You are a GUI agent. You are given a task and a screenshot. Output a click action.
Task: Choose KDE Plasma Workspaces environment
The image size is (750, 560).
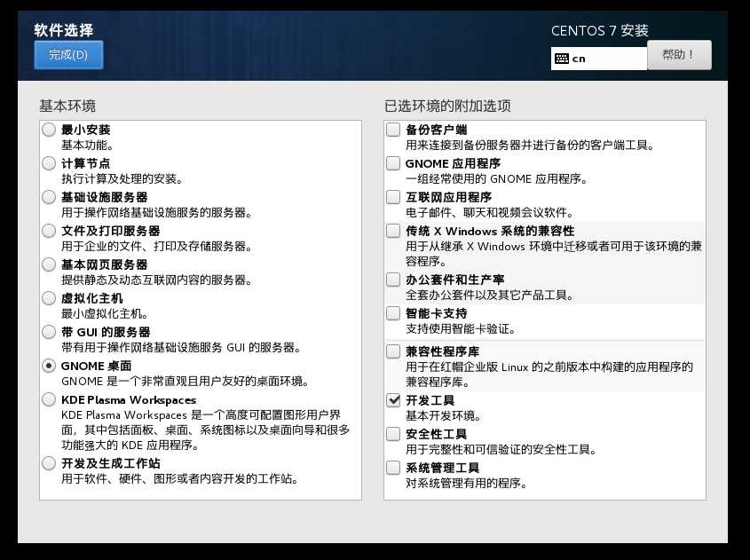[49, 399]
